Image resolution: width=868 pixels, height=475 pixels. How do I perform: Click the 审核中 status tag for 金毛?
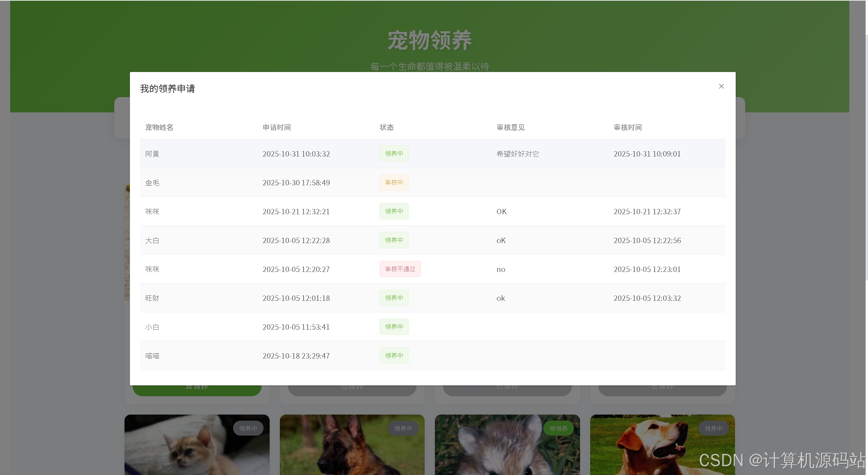tap(394, 182)
